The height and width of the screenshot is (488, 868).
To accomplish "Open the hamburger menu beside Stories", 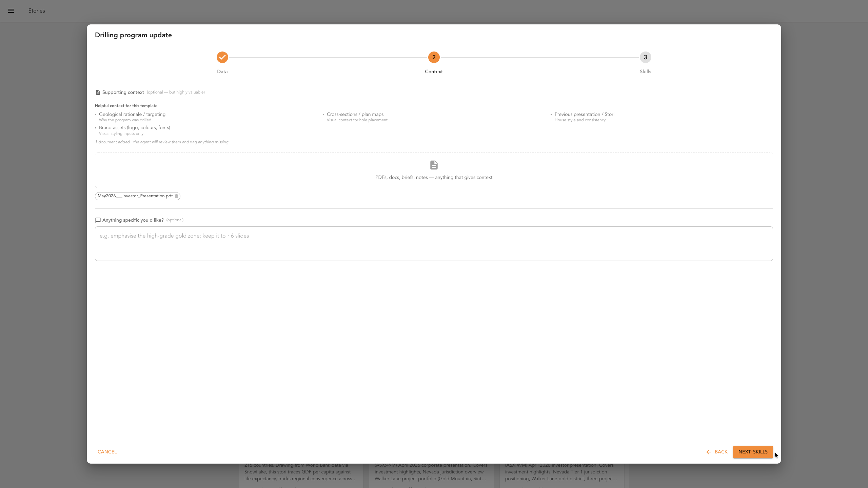I will [x=11, y=11].
